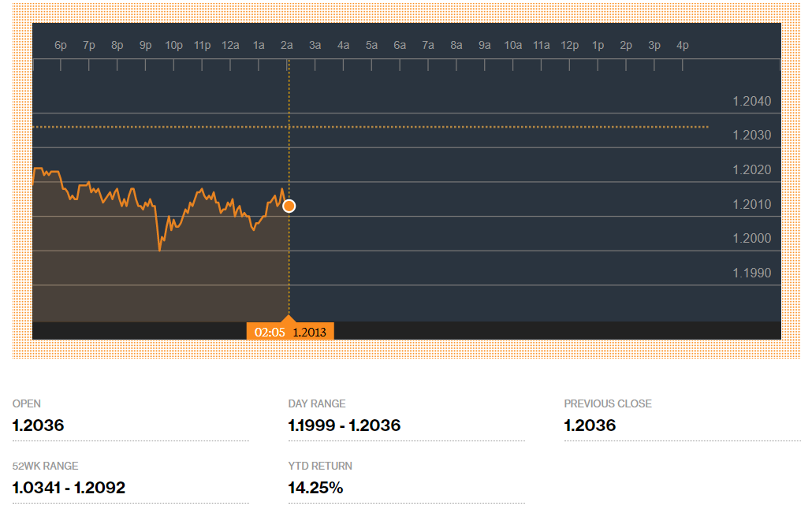Click the 1.2030 price axis label
Viewport: 812px width, 513px height.
point(751,136)
